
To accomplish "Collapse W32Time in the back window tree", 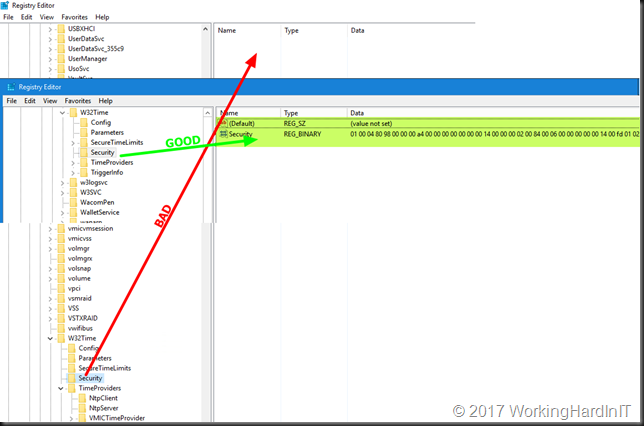I will pyautogui.click(x=50, y=338).
